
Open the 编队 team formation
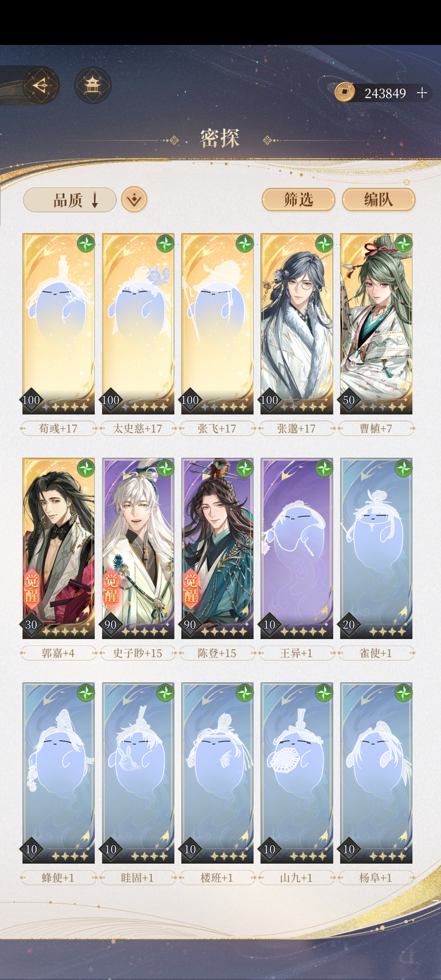(379, 200)
